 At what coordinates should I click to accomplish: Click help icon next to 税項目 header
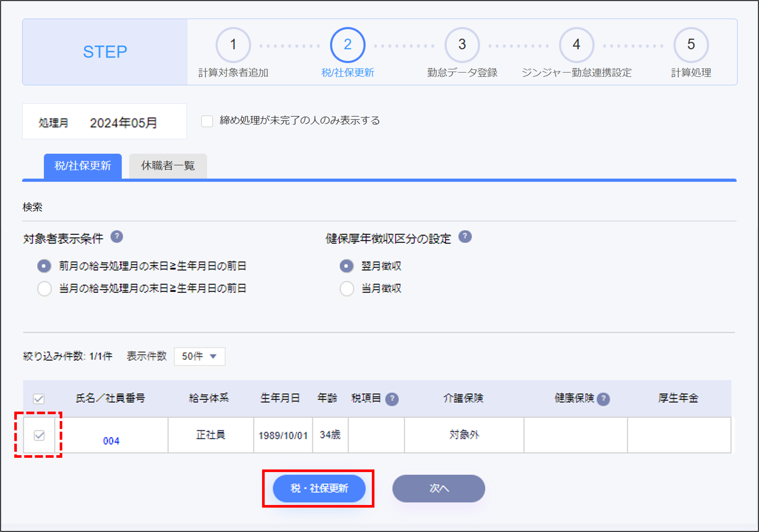pyautogui.click(x=392, y=399)
